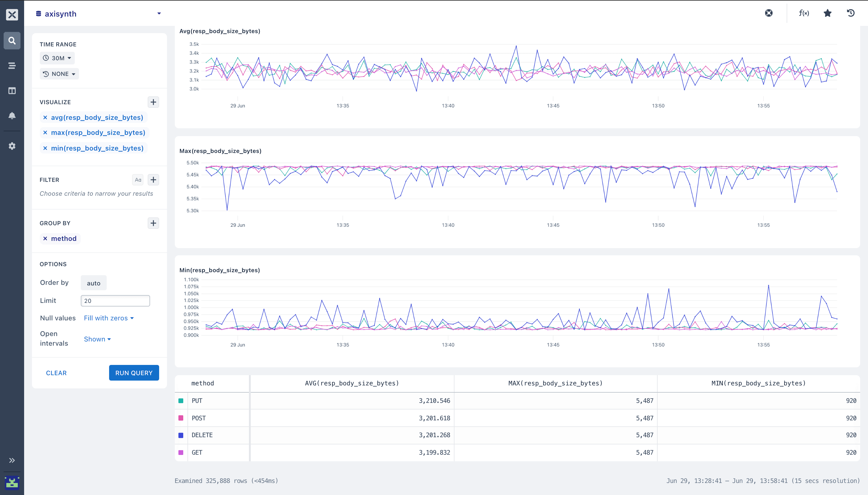Viewport: 868px width, 495px height.
Task: Click the CLEAR link
Action: (56, 373)
